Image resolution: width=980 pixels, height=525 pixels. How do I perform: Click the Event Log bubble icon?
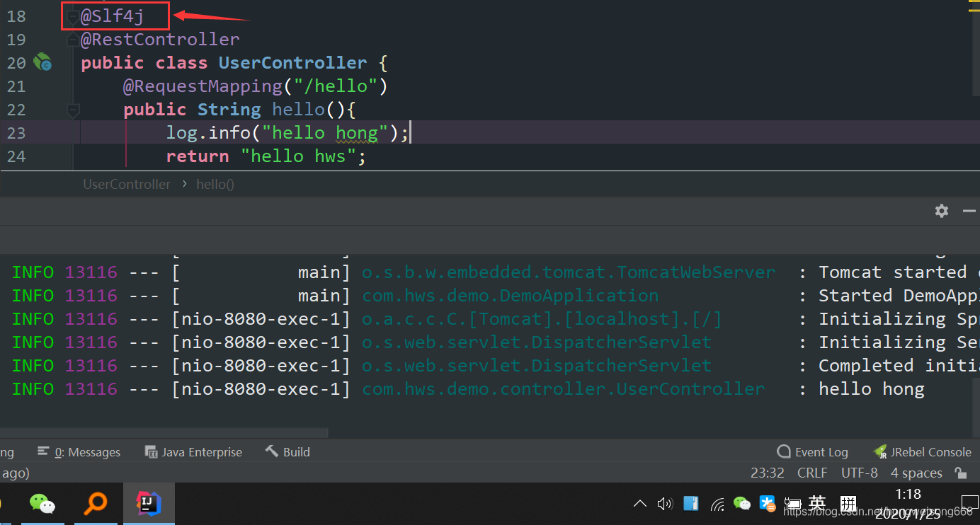784,451
